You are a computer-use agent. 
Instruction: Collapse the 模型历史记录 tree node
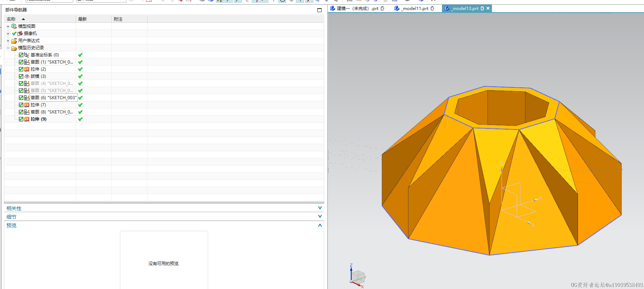(x=8, y=48)
